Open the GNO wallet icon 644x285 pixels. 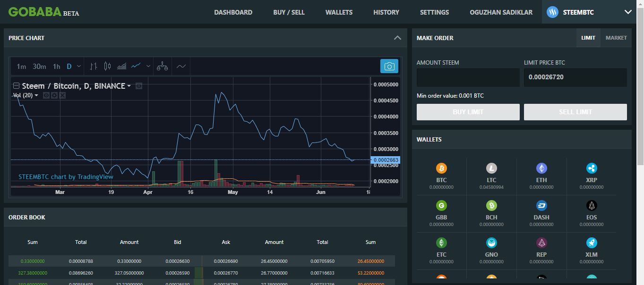coord(491,243)
